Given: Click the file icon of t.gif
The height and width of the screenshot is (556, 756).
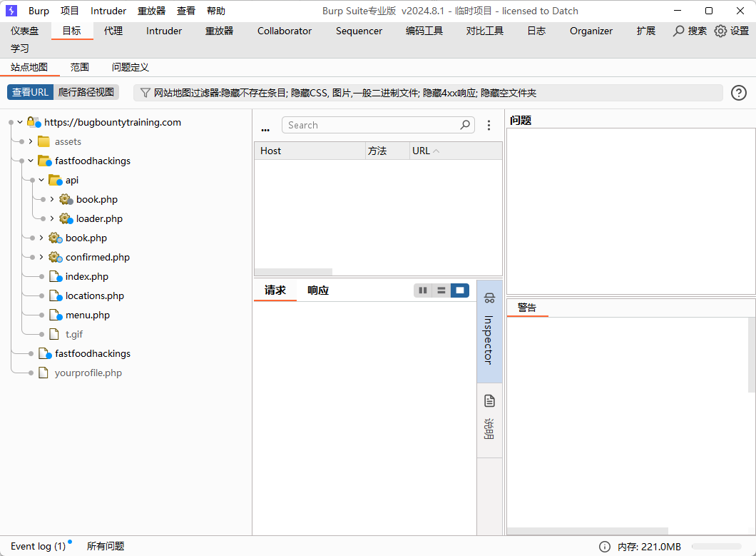Looking at the screenshot, I should (54, 334).
